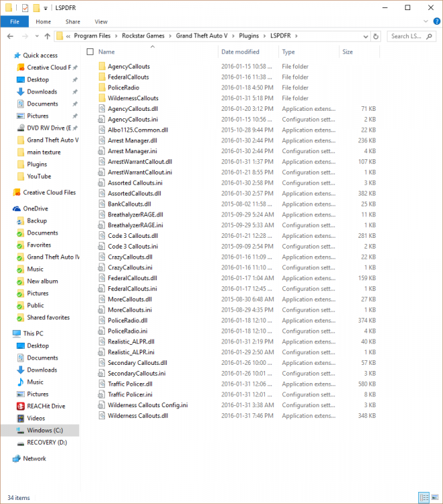443x504 pixels.
Task: Select Traffic Policer.dll file
Action: click(x=130, y=384)
